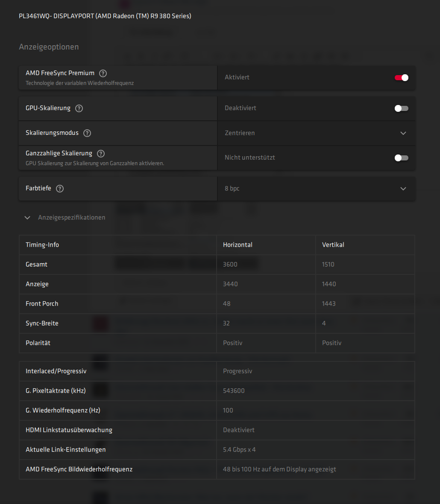Image resolution: width=440 pixels, height=504 pixels.
Task: Click the Interlaced/Progressiv row label
Action: pyautogui.click(x=56, y=371)
